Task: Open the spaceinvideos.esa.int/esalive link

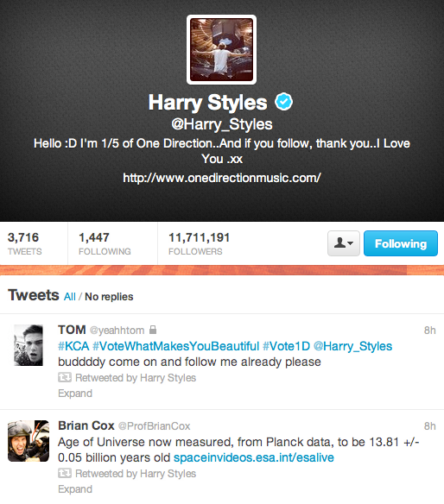Action: pos(254,457)
